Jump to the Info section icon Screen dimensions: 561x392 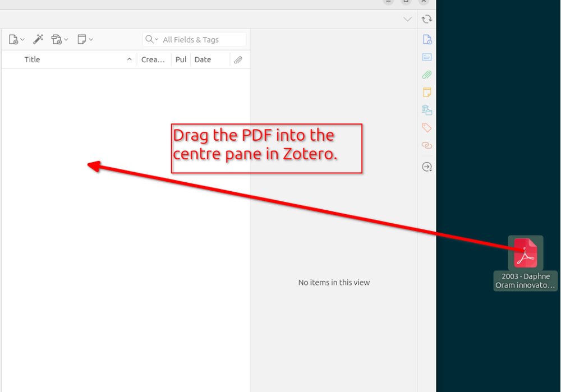(427, 39)
